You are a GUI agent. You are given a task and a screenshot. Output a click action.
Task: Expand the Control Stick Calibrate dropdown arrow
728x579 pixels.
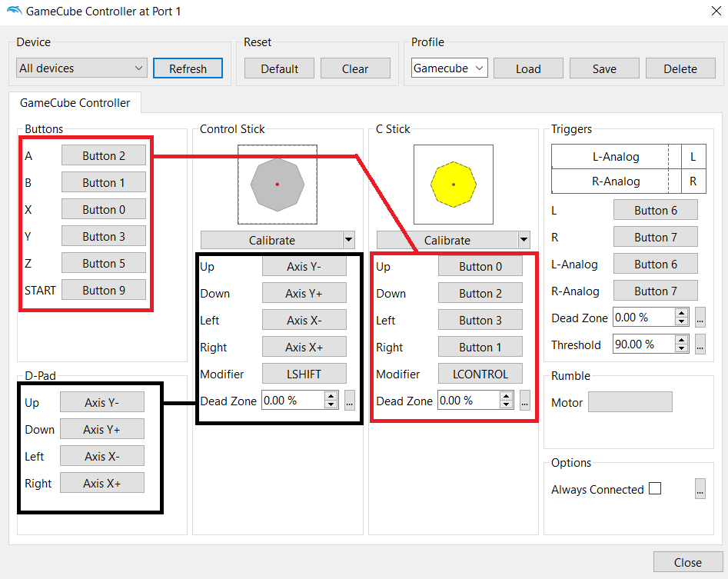tap(348, 240)
